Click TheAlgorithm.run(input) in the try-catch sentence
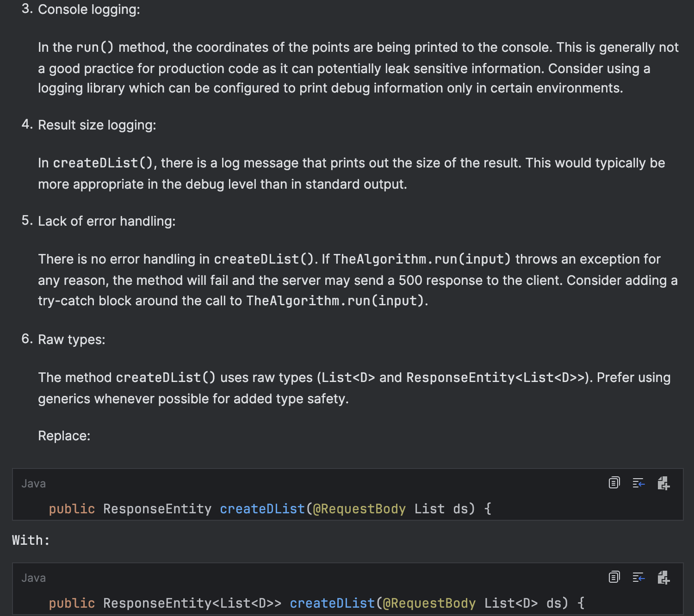This screenshot has height=616, width=694. click(x=335, y=301)
